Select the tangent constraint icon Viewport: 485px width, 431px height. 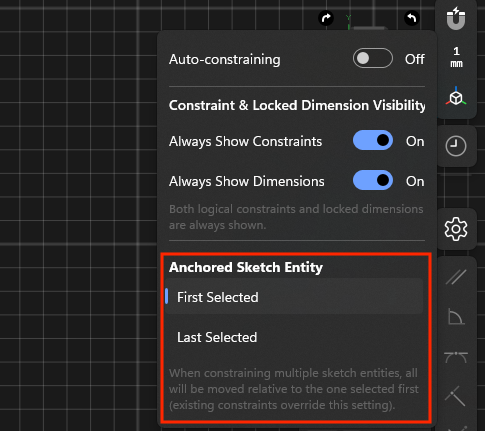pyautogui.click(x=456, y=357)
